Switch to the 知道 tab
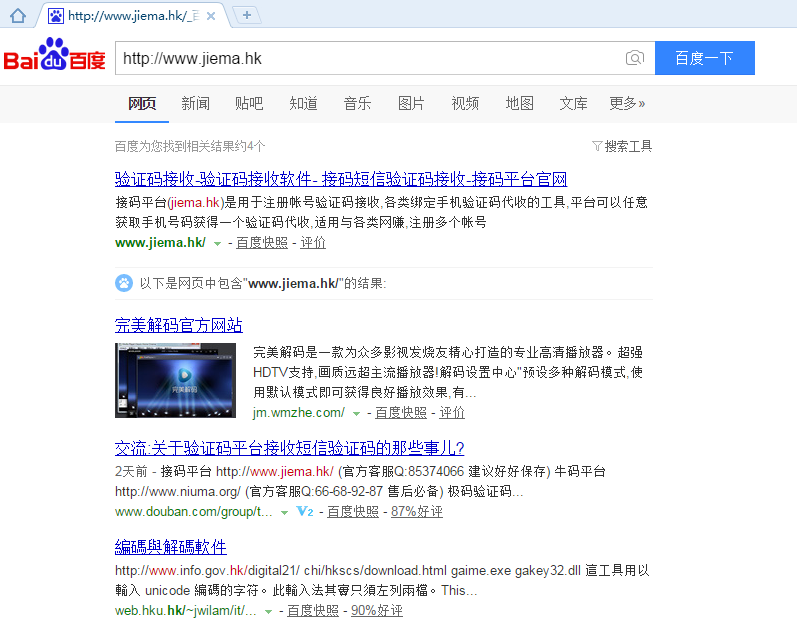This screenshot has height=633, width=797. pyautogui.click(x=303, y=104)
